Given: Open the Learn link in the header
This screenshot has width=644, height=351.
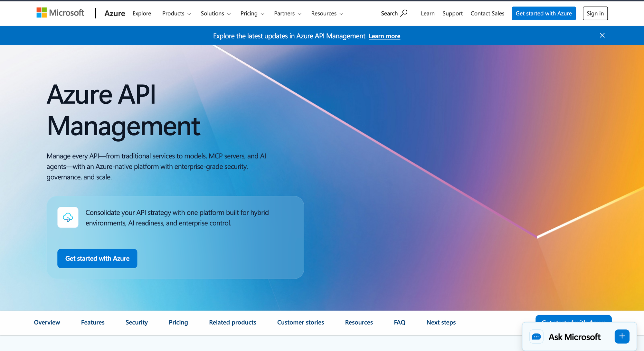Looking at the screenshot, I should click(428, 14).
